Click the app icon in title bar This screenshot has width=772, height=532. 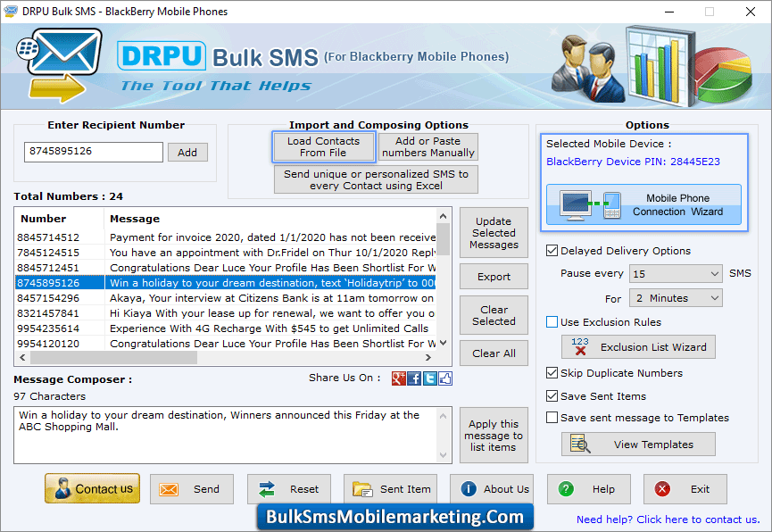11,11
